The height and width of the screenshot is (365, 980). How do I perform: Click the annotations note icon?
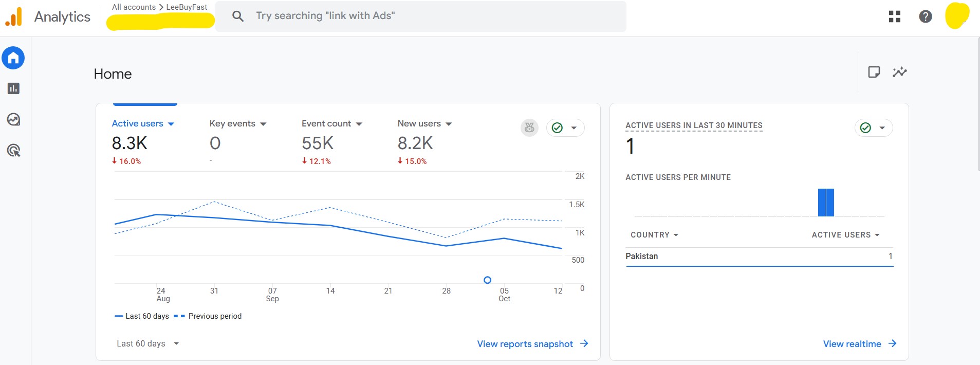874,72
